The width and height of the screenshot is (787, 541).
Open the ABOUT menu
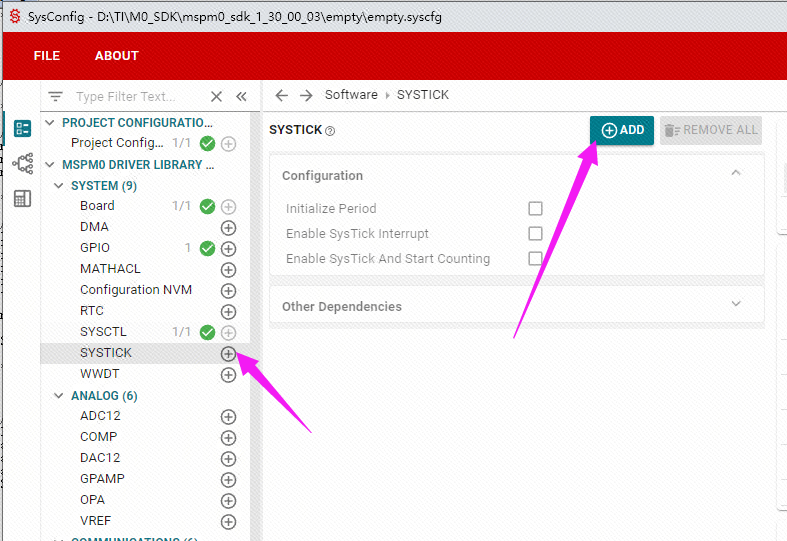point(117,56)
